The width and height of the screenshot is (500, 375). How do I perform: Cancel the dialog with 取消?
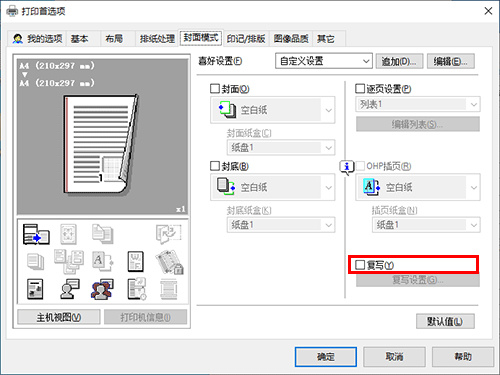coord(394,357)
